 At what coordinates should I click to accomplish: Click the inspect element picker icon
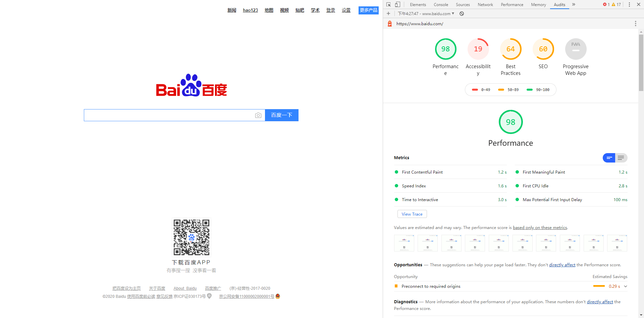388,4
